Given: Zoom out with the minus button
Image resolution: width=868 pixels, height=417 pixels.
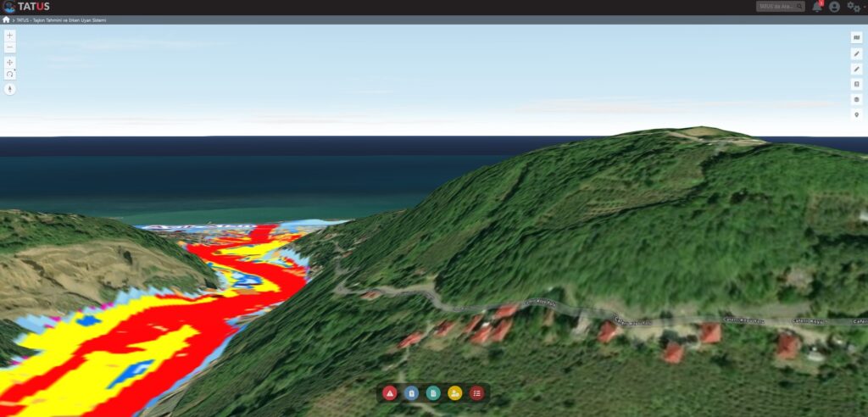Looking at the screenshot, I should (x=10, y=47).
